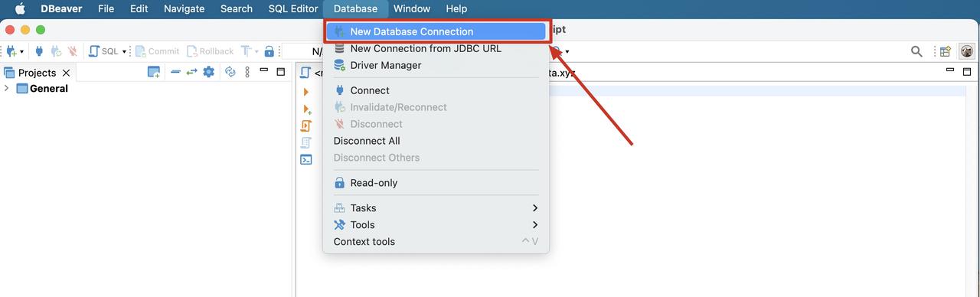This screenshot has height=297, width=980.
Task: Click the lock icon in main toolbar
Action: coord(269,51)
